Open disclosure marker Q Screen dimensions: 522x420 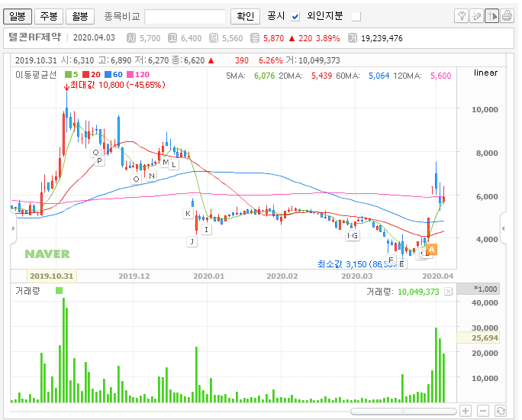[95, 152]
